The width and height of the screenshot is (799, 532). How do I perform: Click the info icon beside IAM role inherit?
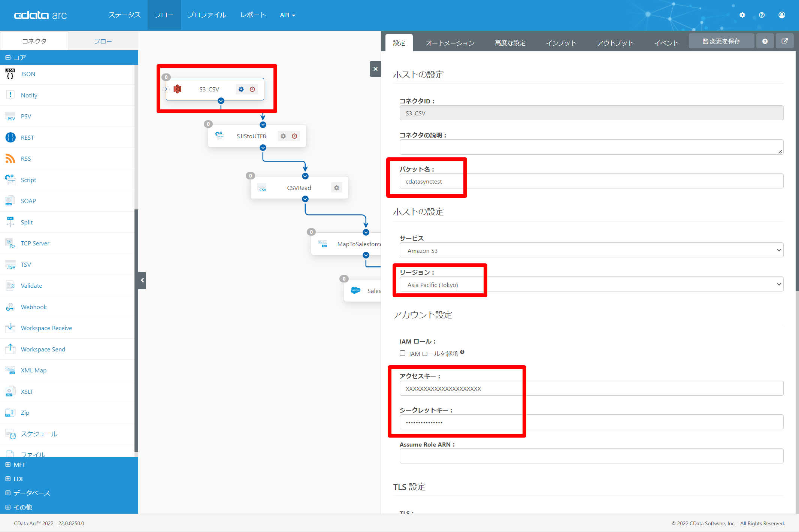click(x=462, y=352)
